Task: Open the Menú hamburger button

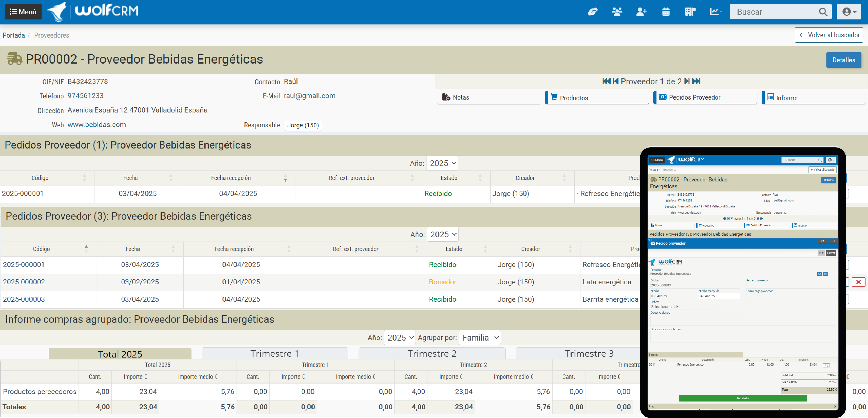Action: (23, 12)
